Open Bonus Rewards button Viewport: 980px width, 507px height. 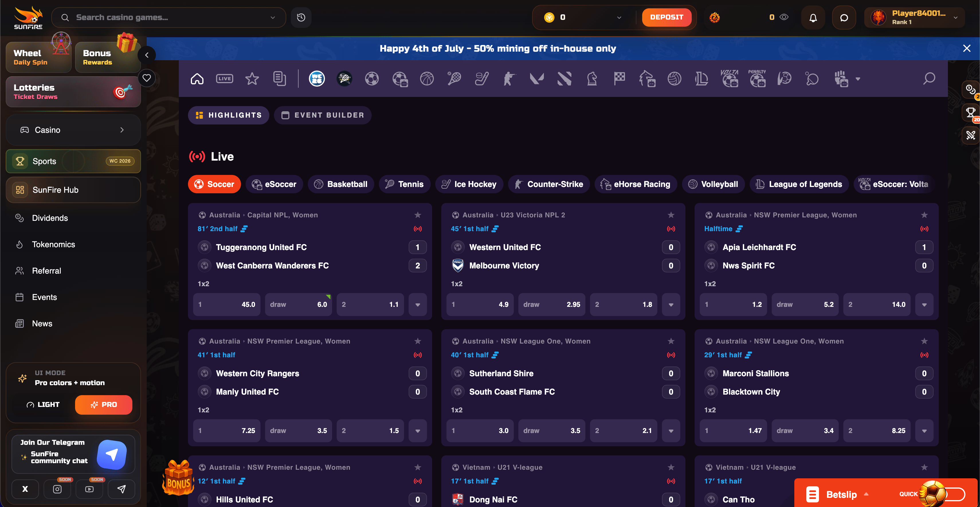pyautogui.click(x=108, y=57)
